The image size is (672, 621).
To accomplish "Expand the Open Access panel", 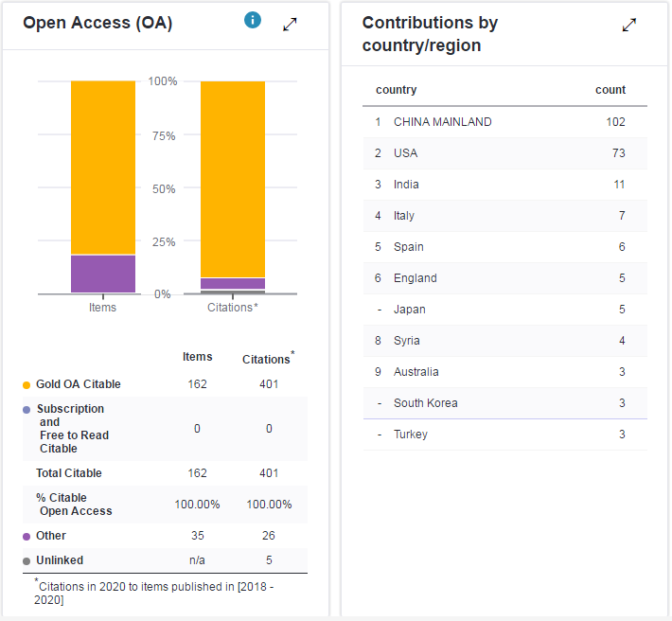I will click(291, 25).
